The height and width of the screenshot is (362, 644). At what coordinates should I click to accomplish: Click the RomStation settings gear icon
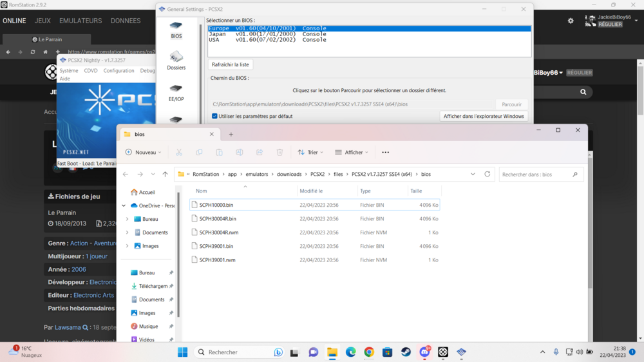[571, 21]
